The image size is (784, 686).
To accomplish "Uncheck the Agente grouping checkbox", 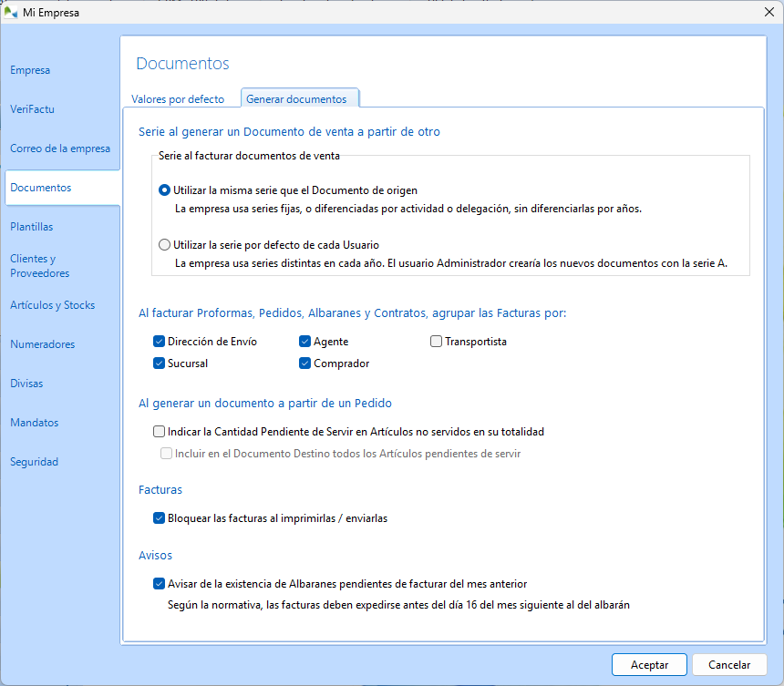I will 304,341.
